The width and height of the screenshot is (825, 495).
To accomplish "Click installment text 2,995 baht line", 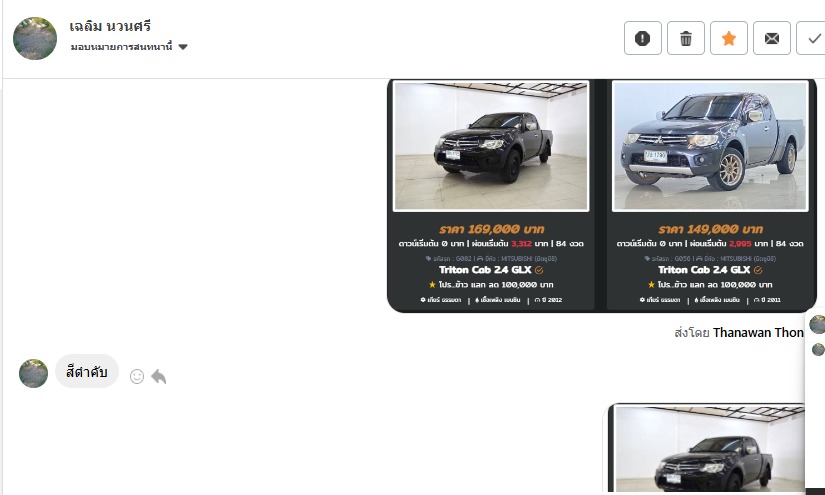I will (710, 244).
